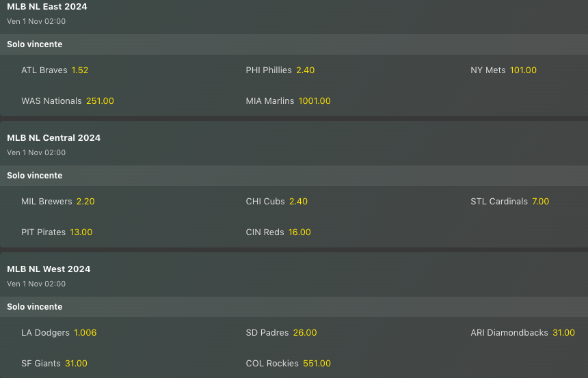Bet on PHI Phillies at 2.40

305,70
